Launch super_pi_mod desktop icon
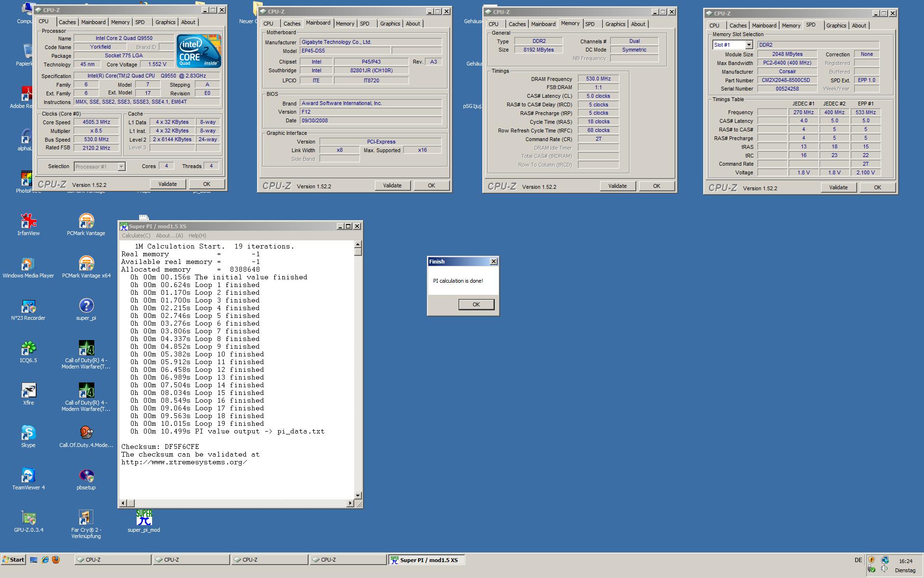The image size is (924, 578). 144,521
